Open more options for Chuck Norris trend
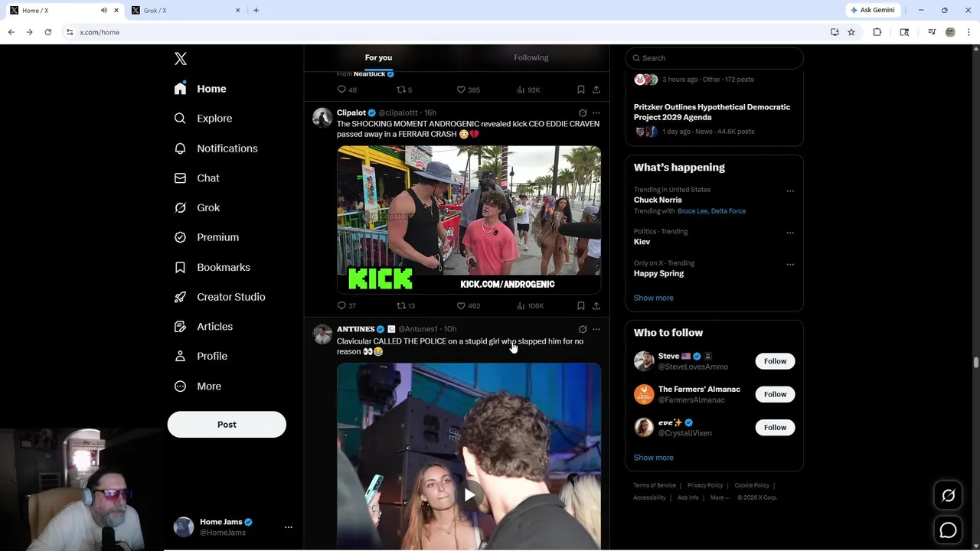 point(790,191)
